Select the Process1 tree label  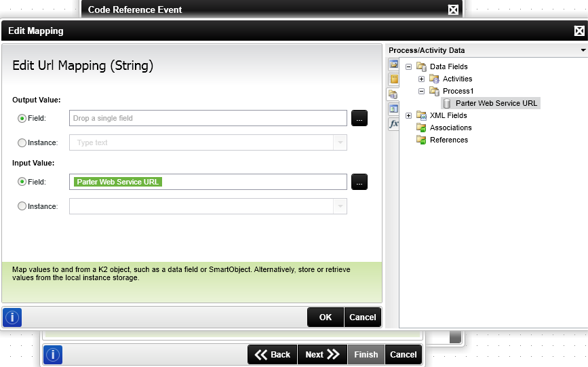(x=458, y=91)
